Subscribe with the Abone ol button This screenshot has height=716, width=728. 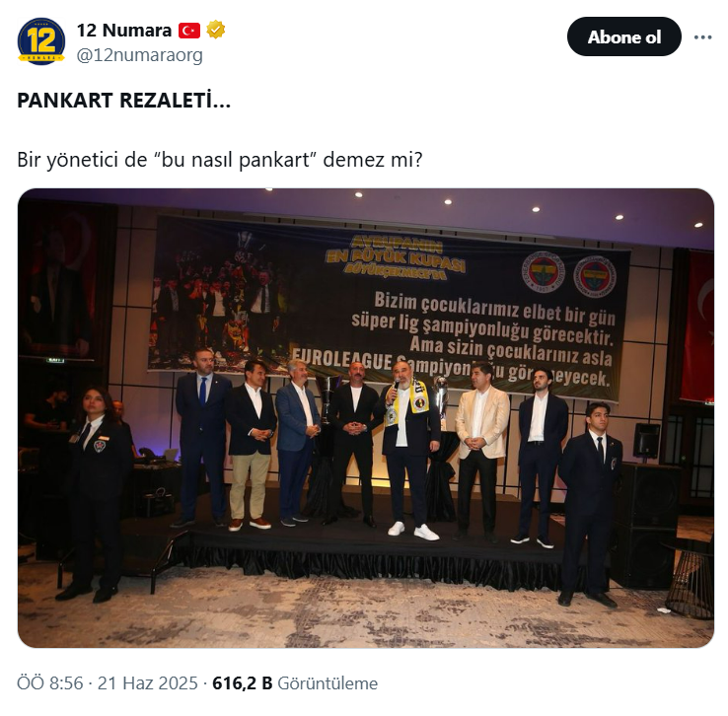[624, 36]
